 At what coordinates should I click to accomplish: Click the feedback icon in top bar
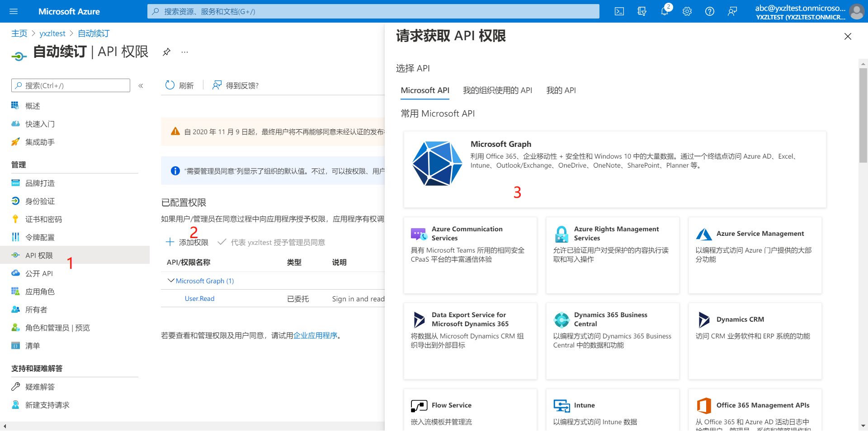732,11
